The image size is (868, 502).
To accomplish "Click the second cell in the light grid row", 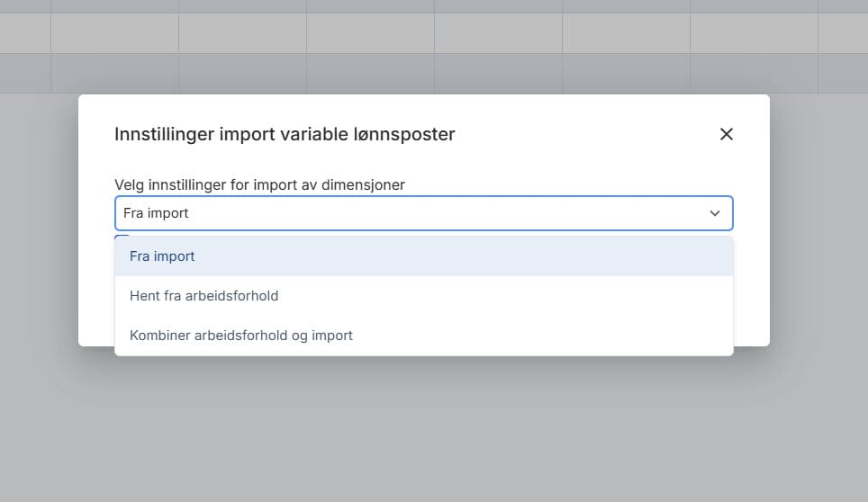I will [114, 33].
